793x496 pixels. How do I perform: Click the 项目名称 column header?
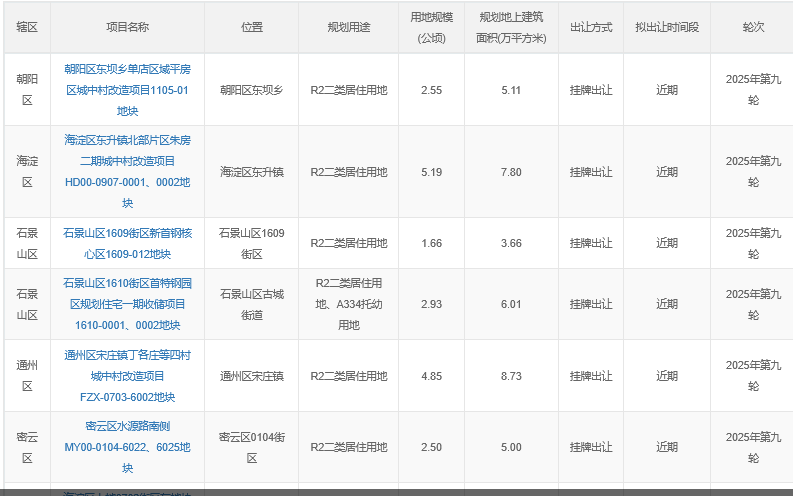click(x=127, y=27)
